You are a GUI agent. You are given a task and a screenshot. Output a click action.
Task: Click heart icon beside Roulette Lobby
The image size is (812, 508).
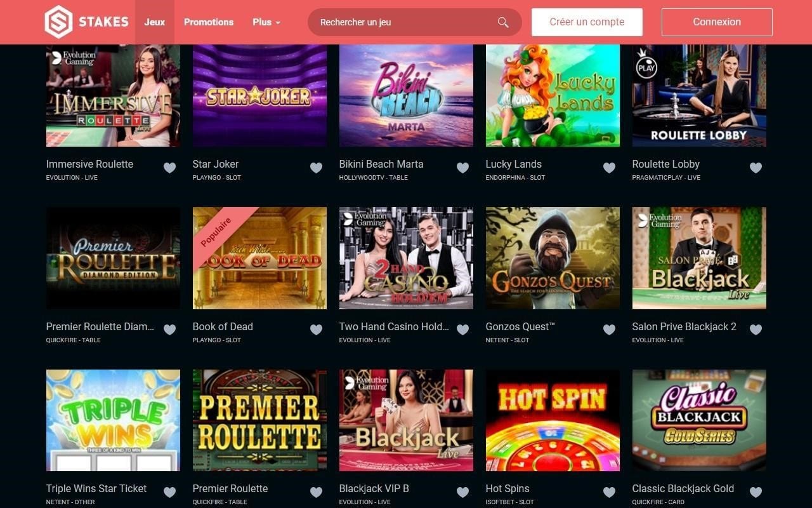756,168
